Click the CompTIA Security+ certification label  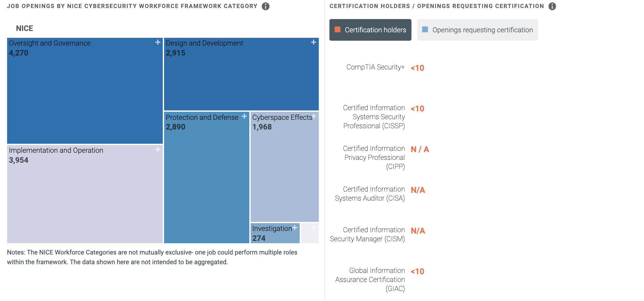[x=375, y=67]
